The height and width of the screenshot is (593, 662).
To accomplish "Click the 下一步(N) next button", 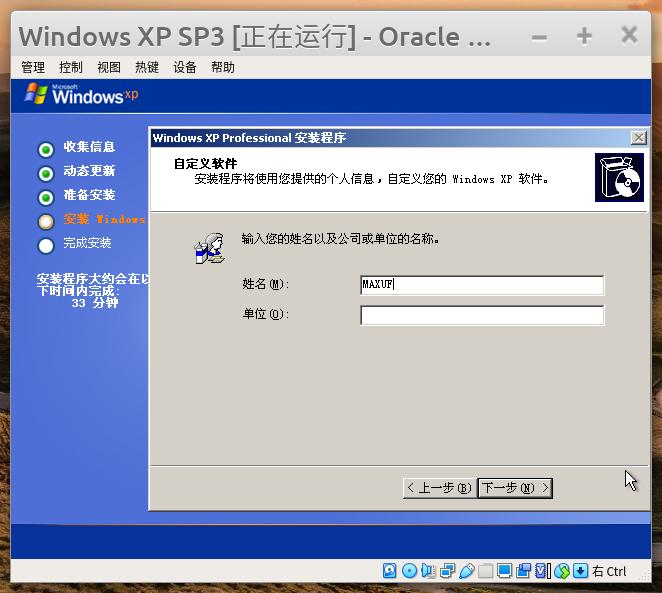I will point(515,488).
